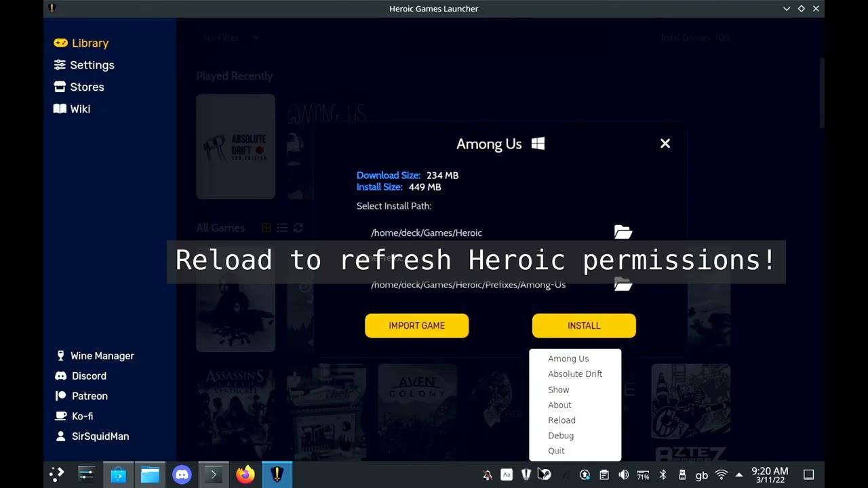The width and height of the screenshot is (868, 488).
Task: Open the clipboard tray icon
Action: point(604,475)
